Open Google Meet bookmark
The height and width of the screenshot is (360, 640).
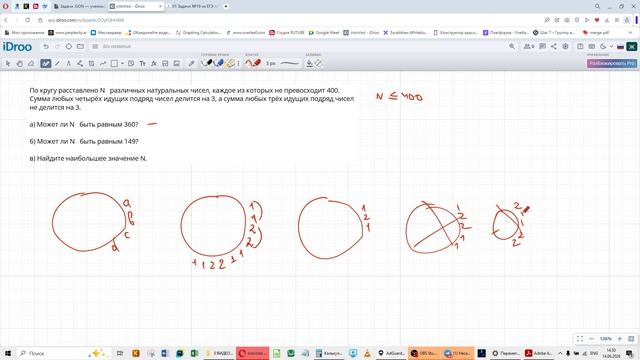(x=324, y=32)
